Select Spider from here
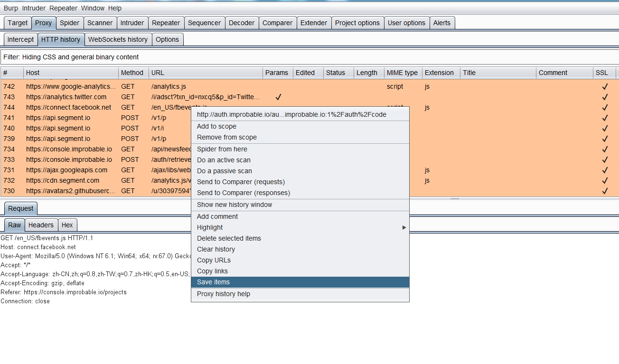The image size is (619, 364). (x=300, y=149)
